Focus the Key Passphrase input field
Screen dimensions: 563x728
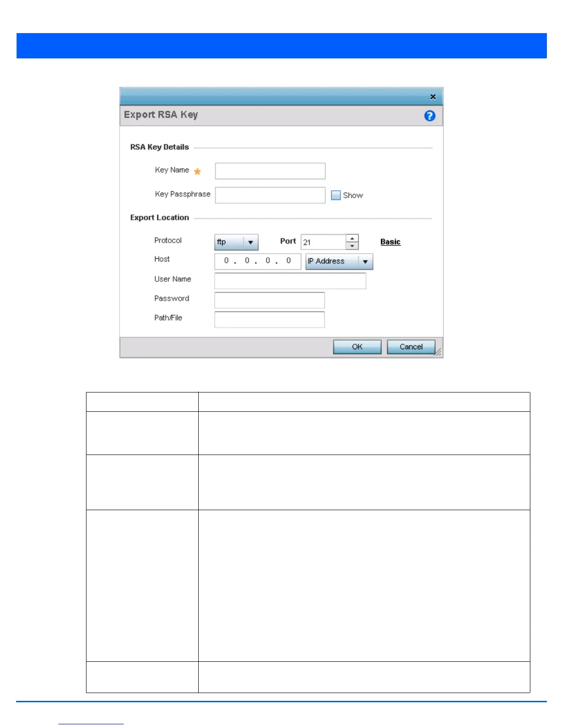click(270, 195)
